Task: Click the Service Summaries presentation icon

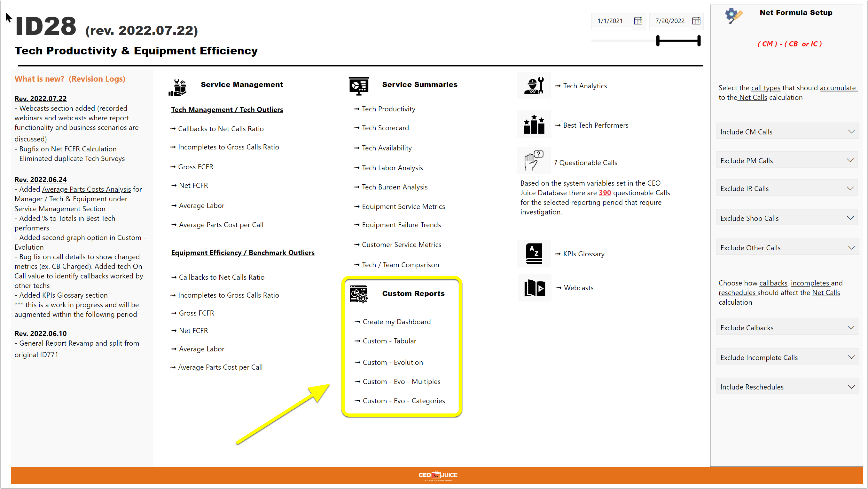Action: tap(359, 86)
